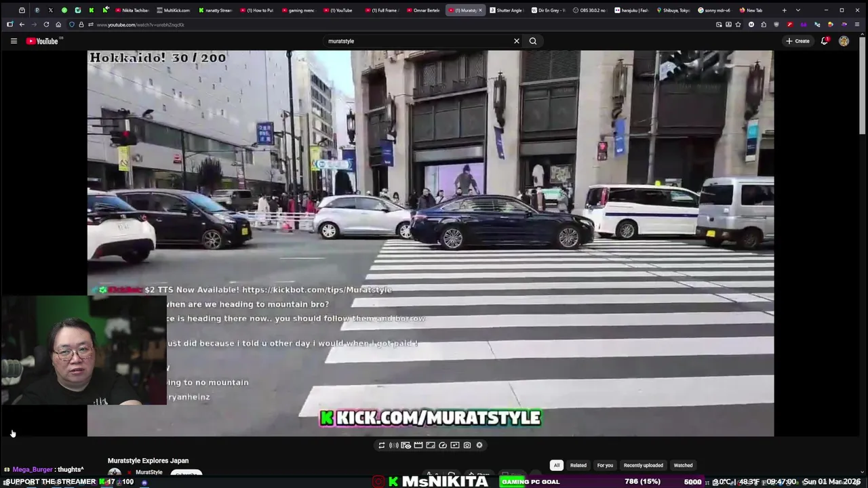Go to the browser home page
The height and width of the screenshot is (488, 868).
pos(58,24)
